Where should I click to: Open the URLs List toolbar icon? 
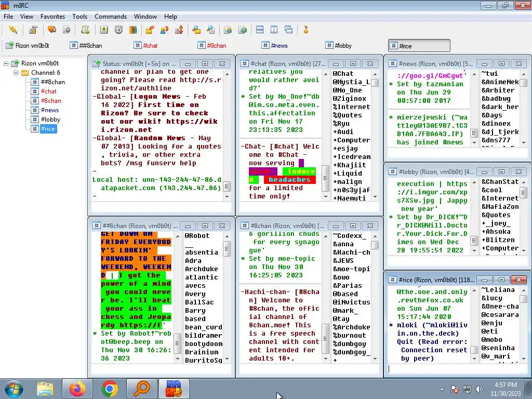click(243, 30)
